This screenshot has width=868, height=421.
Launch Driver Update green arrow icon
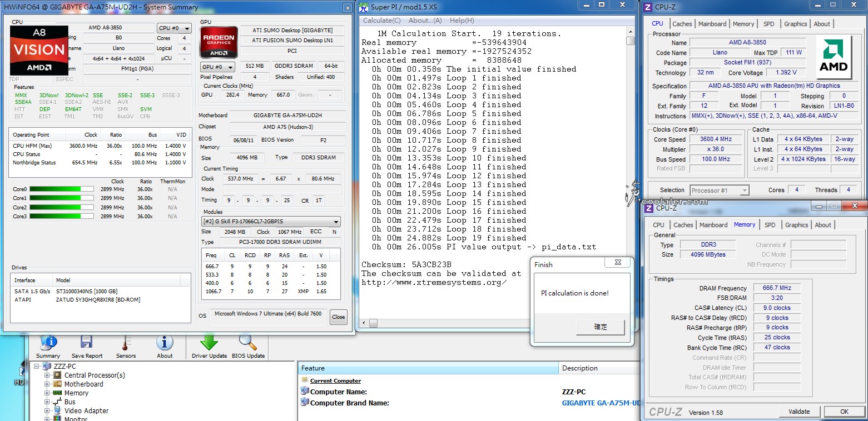tap(209, 342)
